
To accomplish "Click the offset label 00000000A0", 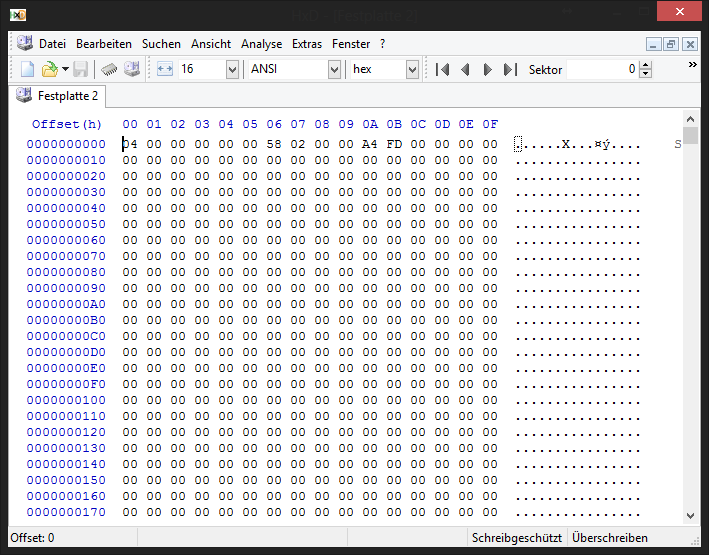I will coord(66,304).
